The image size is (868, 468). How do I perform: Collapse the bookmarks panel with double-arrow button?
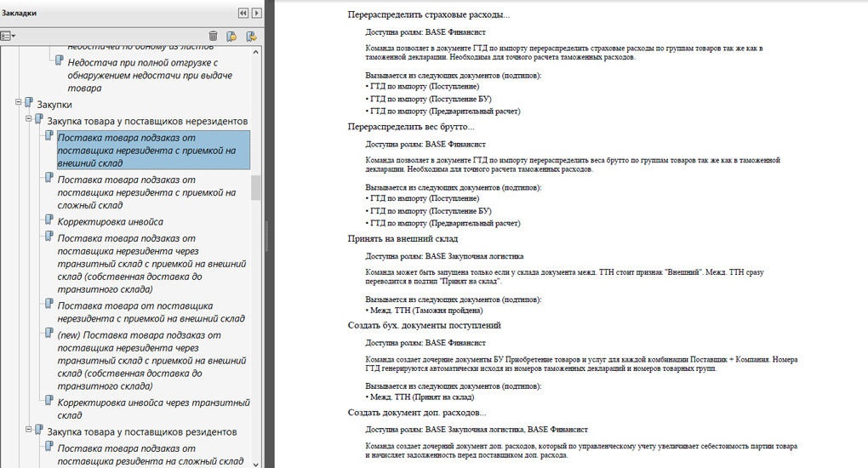point(243,13)
